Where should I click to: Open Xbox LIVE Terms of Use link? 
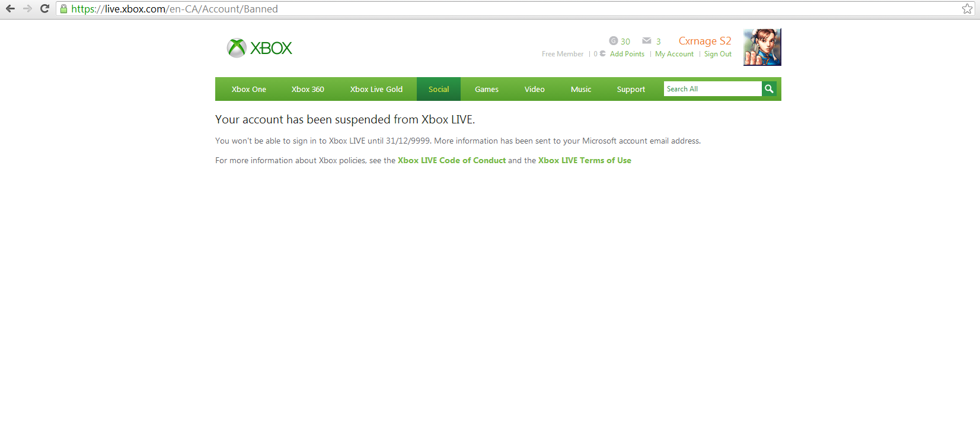(585, 160)
